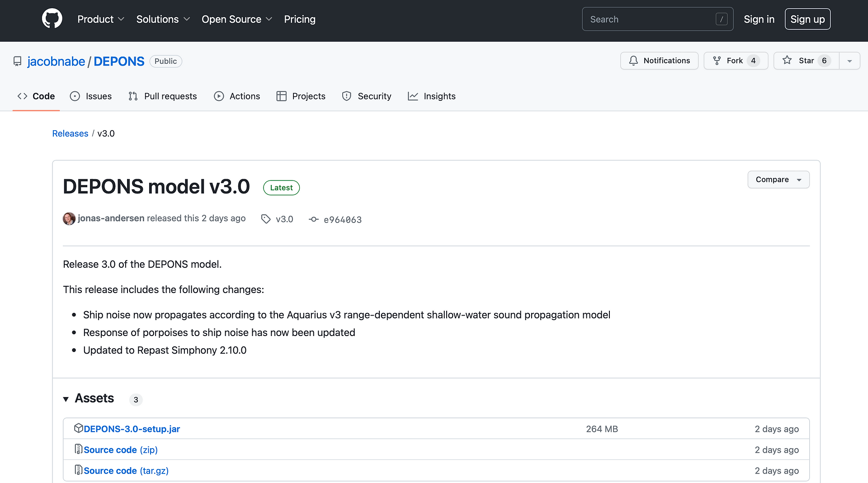
Task: Click the slash shortcut icon in search
Action: coord(722,19)
